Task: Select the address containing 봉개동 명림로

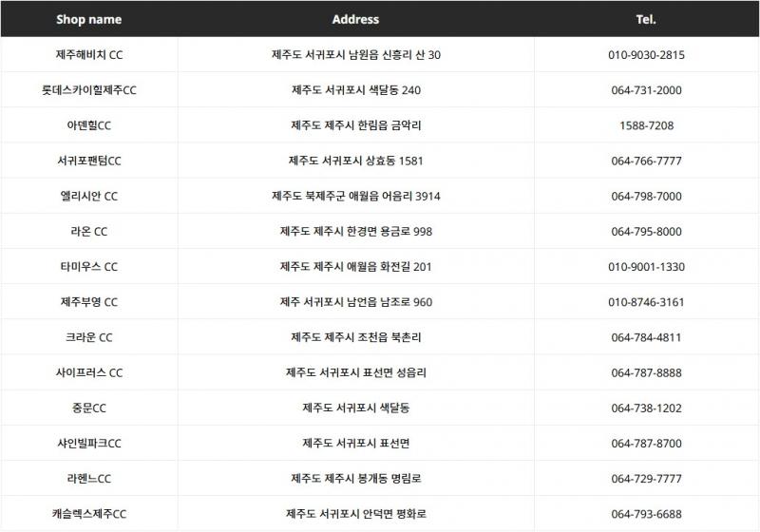Action: 355,479
